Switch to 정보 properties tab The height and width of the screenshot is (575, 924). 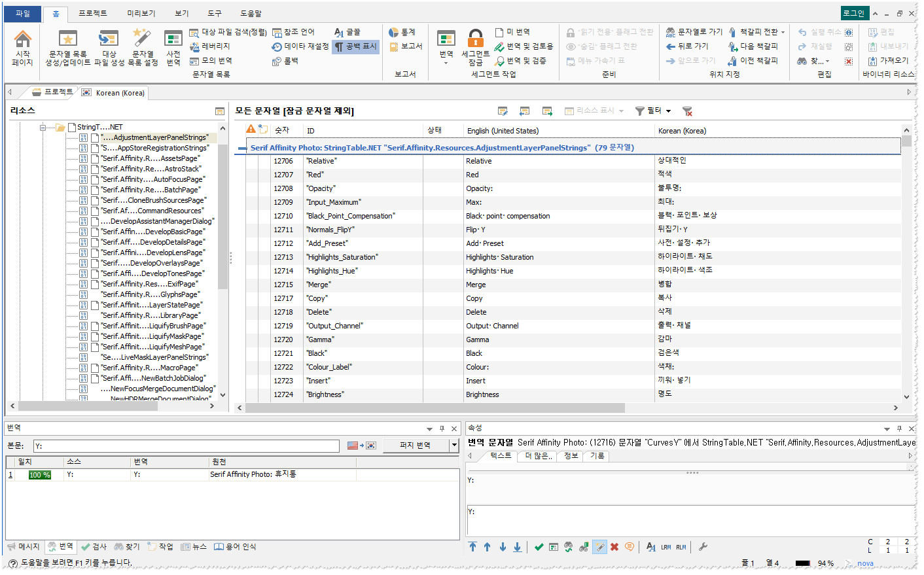[571, 456]
